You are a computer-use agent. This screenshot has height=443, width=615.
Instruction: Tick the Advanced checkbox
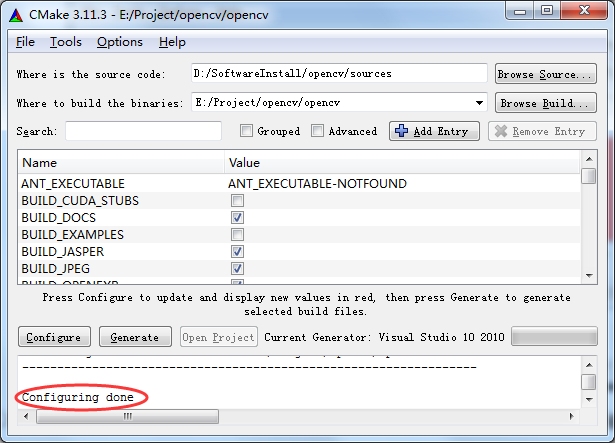318,131
